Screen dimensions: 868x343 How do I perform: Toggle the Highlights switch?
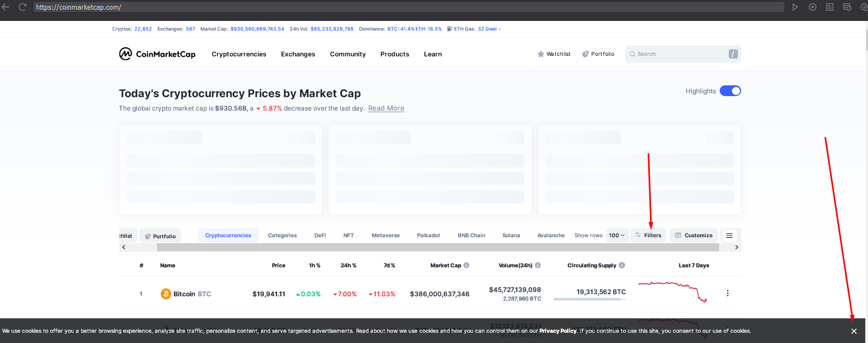pyautogui.click(x=730, y=91)
